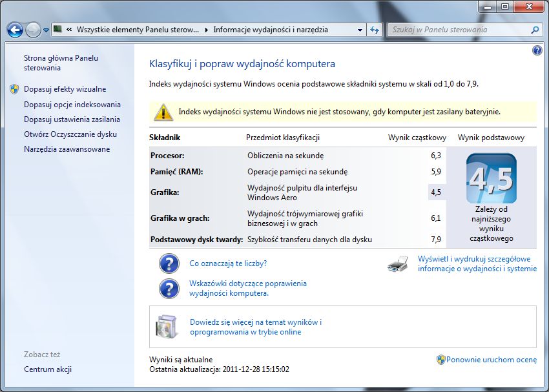Screen dimensions: 549x392
Task: Select 'Informacje wydajności i narzędzia' breadcrumb
Action: [271, 30]
